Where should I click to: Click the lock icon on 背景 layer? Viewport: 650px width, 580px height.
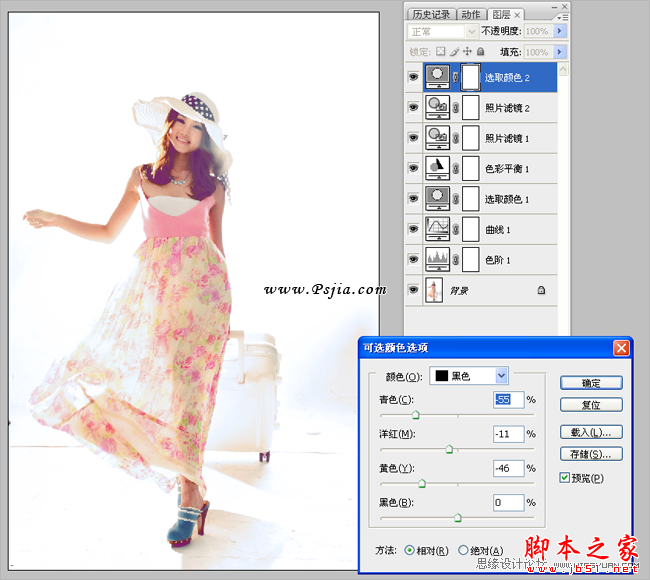541,290
